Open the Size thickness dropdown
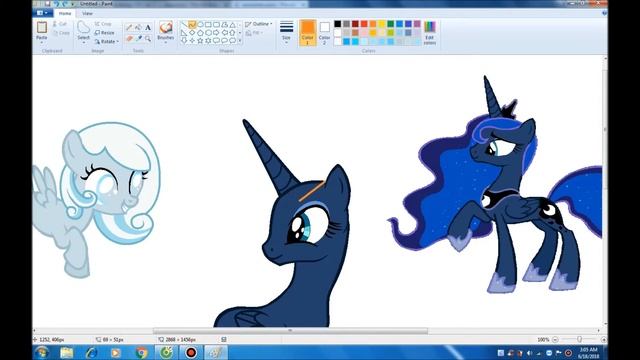Viewport: 640px width, 360px height. [286, 33]
